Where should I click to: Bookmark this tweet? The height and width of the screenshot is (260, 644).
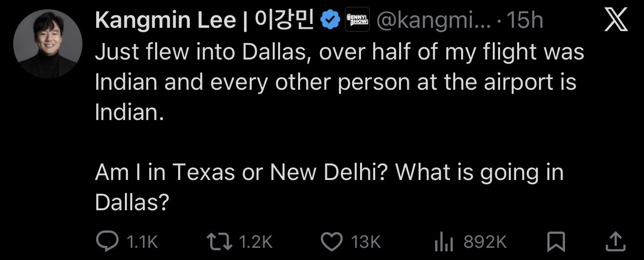[556, 241]
